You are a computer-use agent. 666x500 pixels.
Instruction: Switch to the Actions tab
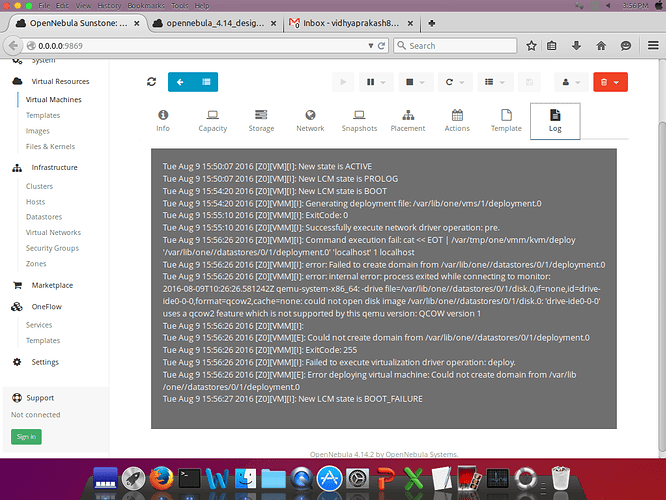pos(457,121)
